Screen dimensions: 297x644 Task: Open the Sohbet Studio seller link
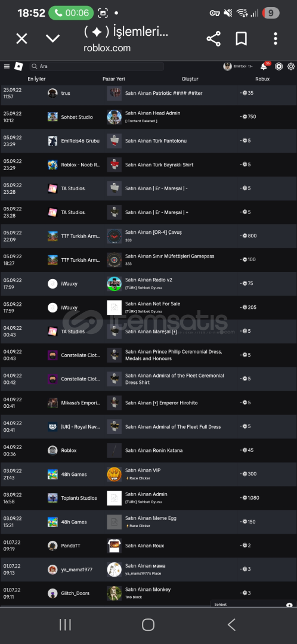pos(77,117)
